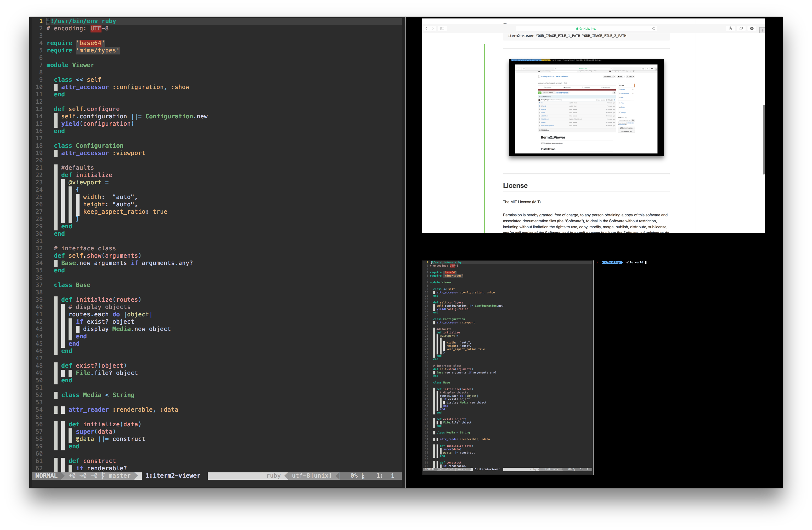Open the Safari downloads list
Screen dimensions: 812x530
click(x=752, y=29)
